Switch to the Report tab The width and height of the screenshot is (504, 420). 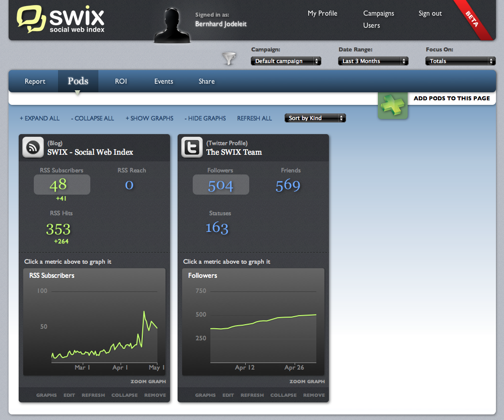(x=35, y=81)
